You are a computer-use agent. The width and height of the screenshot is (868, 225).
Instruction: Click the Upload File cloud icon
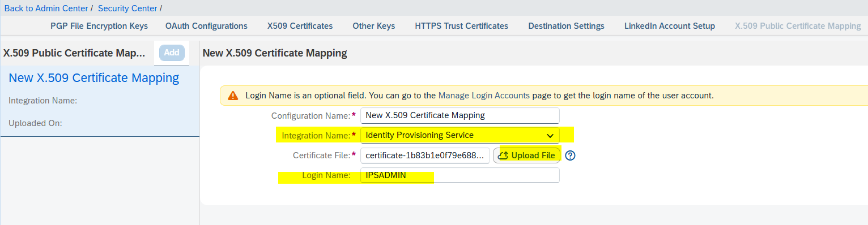(x=503, y=155)
